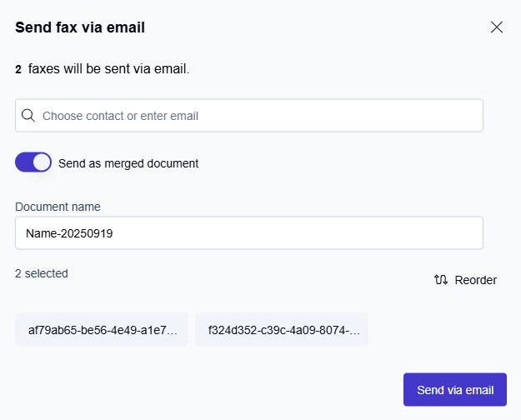Click the white knob of the merge toggle
The image size is (521, 420).
click(42, 162)
